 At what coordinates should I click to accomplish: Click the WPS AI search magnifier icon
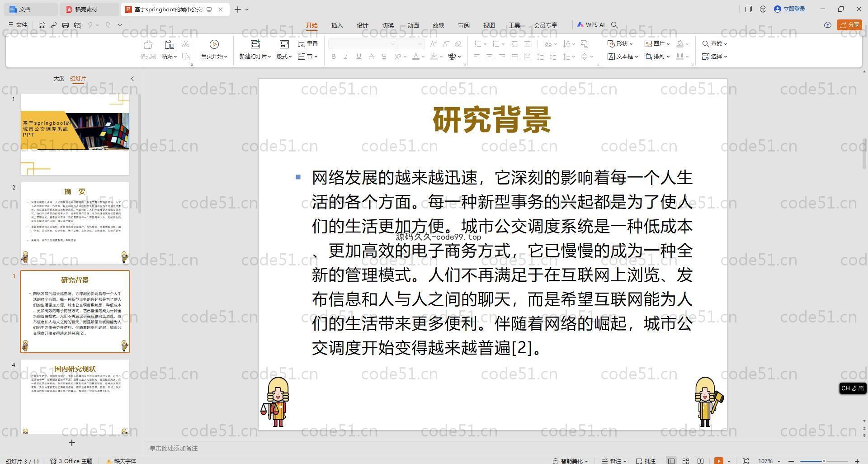[x=614, y=25]
